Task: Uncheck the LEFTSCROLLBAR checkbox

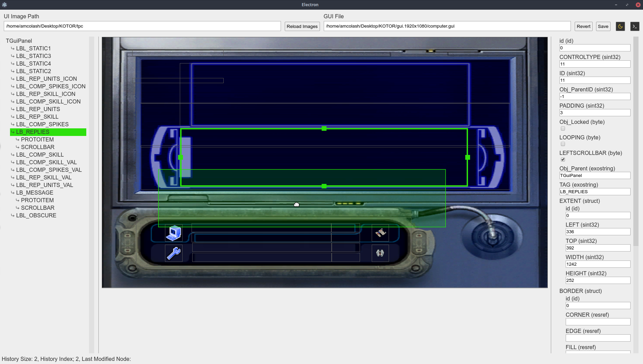Action: [563, 159]
